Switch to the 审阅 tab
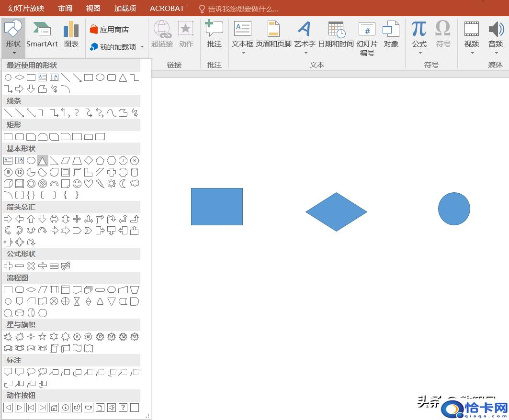The image size is (509, 420). pos(65,8)
